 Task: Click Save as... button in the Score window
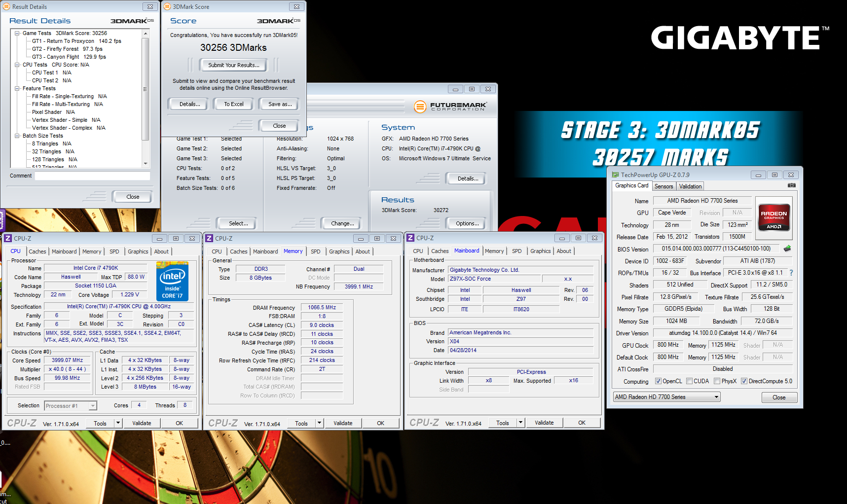(280, 104)
